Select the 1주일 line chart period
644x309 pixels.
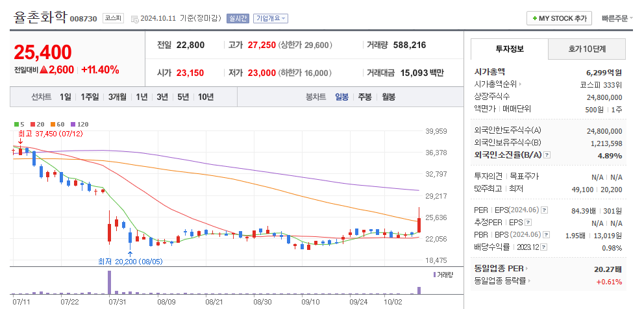coord(90,97)
